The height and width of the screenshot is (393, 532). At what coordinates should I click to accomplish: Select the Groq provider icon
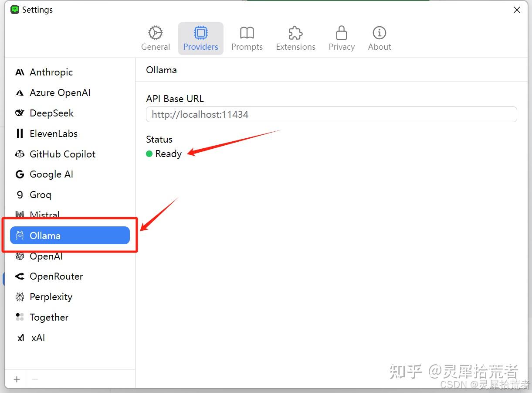[20, 195]
